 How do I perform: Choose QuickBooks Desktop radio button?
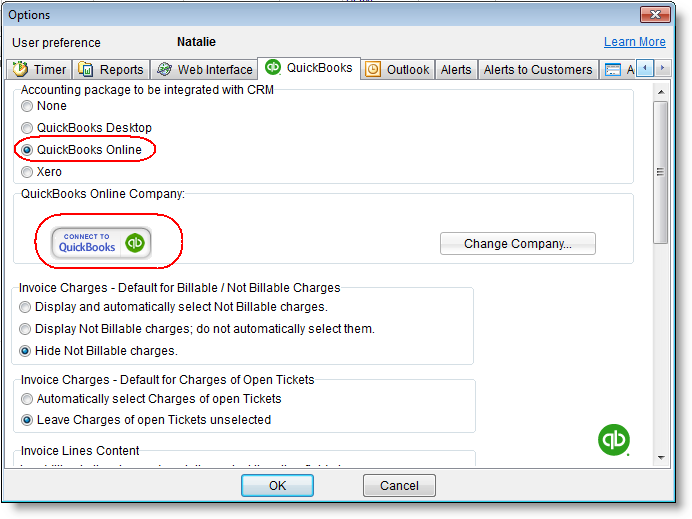tap(27, 128)
